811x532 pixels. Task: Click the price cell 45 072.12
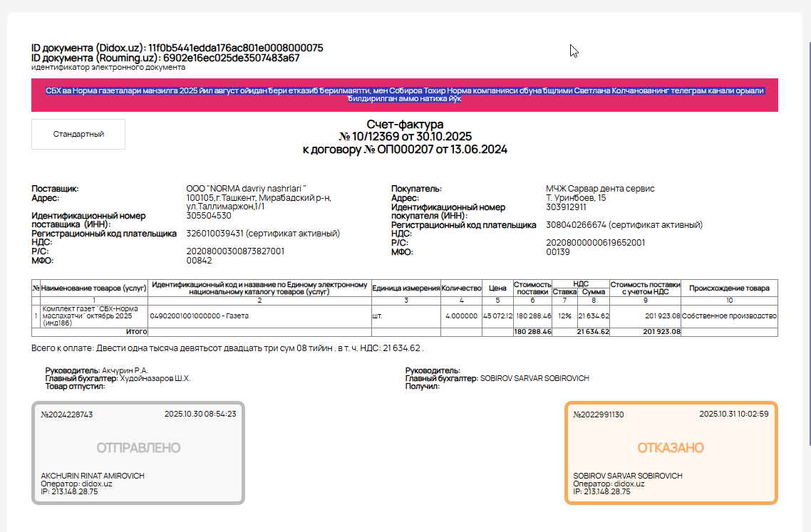click(x=497, y=316)
